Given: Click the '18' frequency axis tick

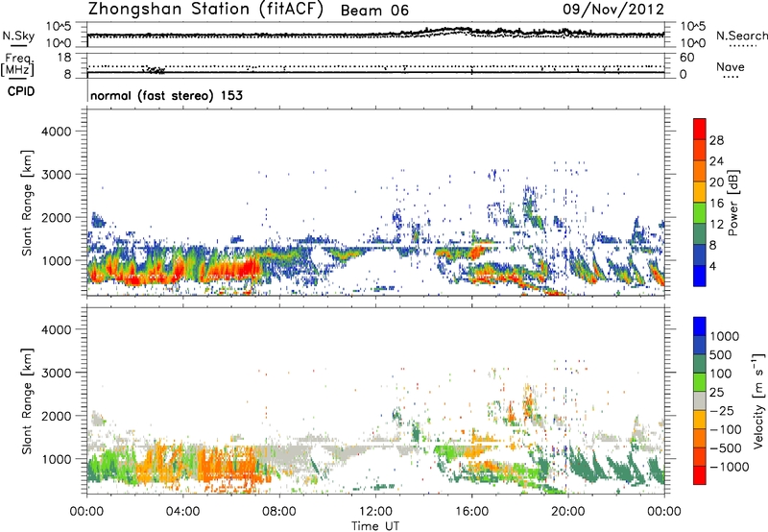Looking at the screenshot, I should [x=64, y=58].
